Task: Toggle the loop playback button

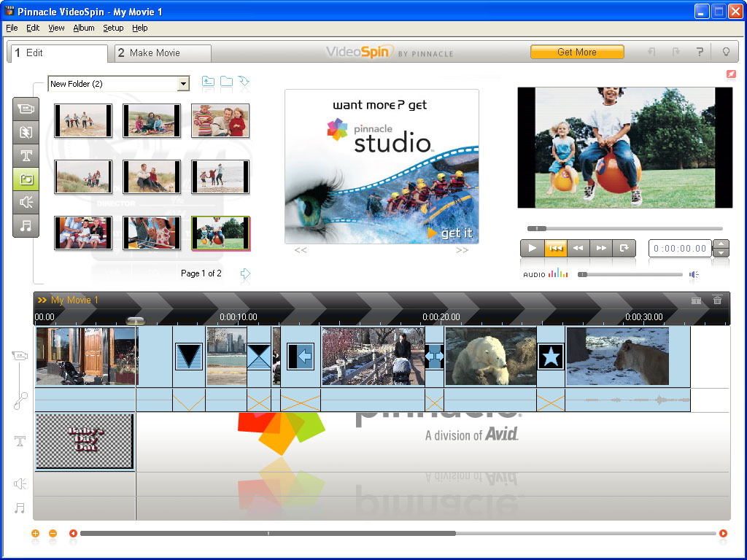Action: (x=624, y=248)
